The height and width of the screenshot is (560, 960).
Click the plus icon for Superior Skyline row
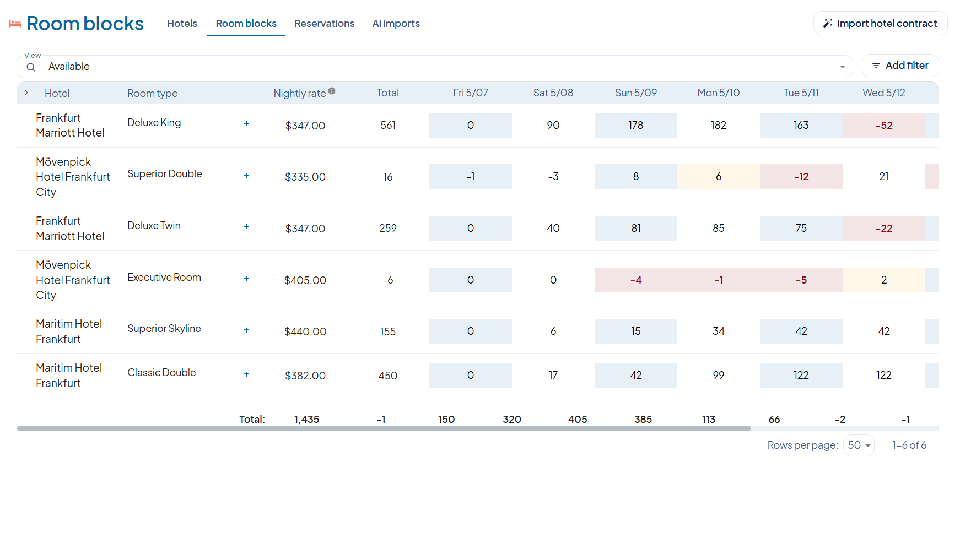pos(246,330)
